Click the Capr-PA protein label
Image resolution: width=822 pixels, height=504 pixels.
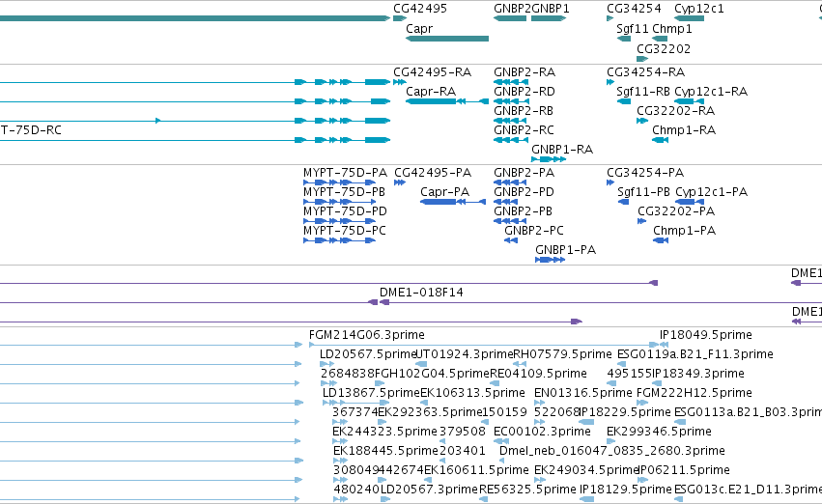click(444, 192)
